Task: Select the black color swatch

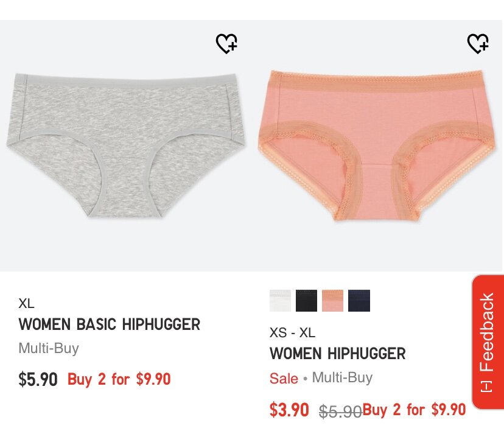Action: click(x=306, y=301)
